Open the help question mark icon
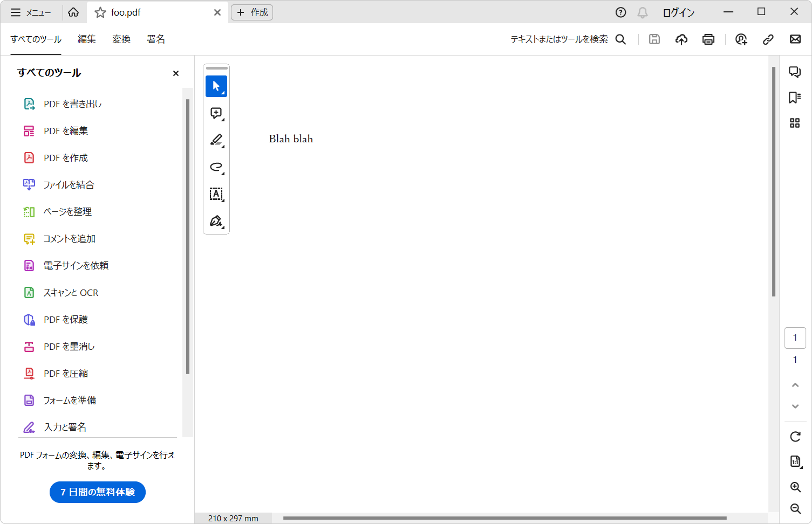Image resolution: width=812 pixels, height=524 pixels. (x=621, y=12)
